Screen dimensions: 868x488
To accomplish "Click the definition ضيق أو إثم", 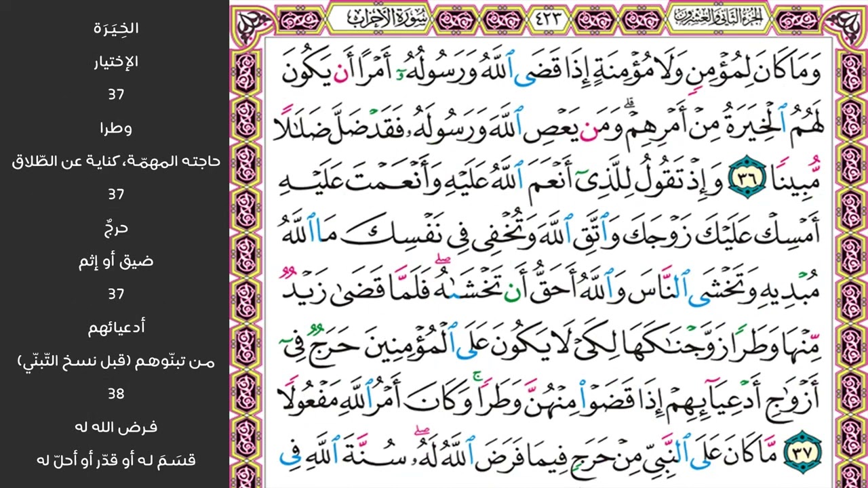I will pos(116,261).
